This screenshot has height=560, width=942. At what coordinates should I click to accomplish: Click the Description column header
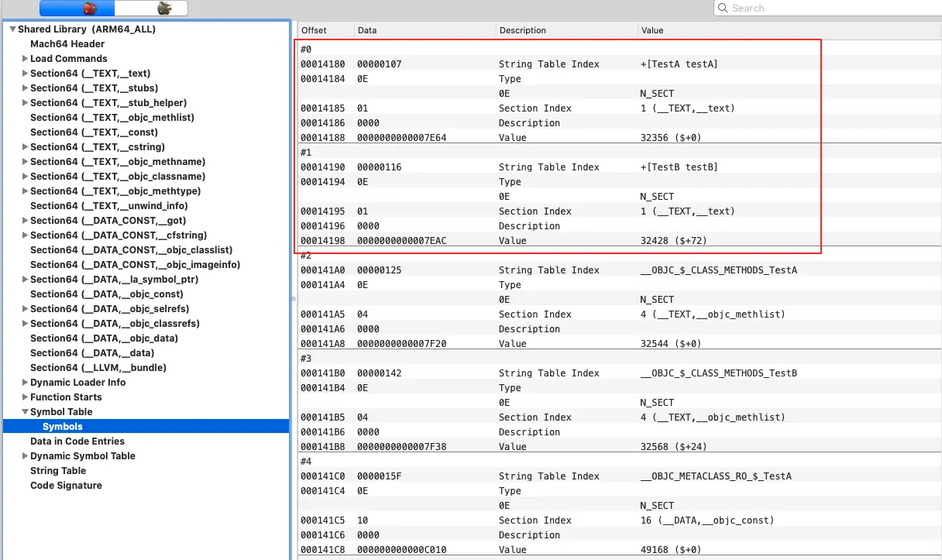tap(523, 30)
